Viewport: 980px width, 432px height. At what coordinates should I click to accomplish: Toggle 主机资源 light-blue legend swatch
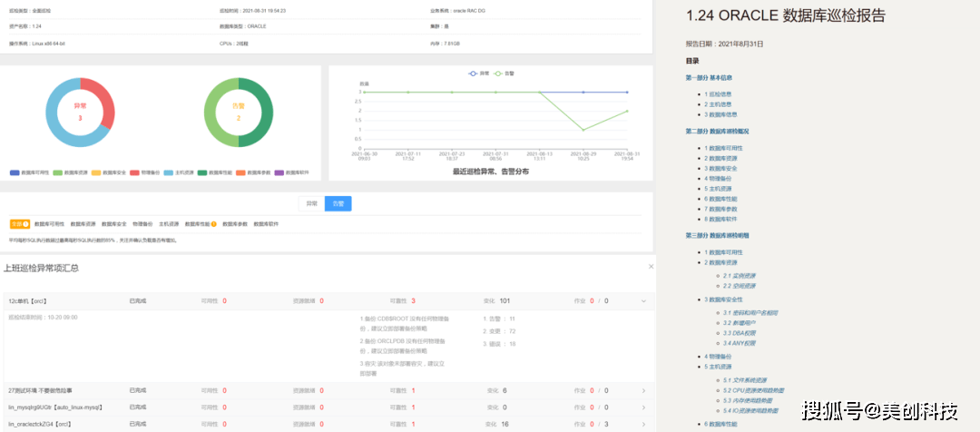pos(169,172)
